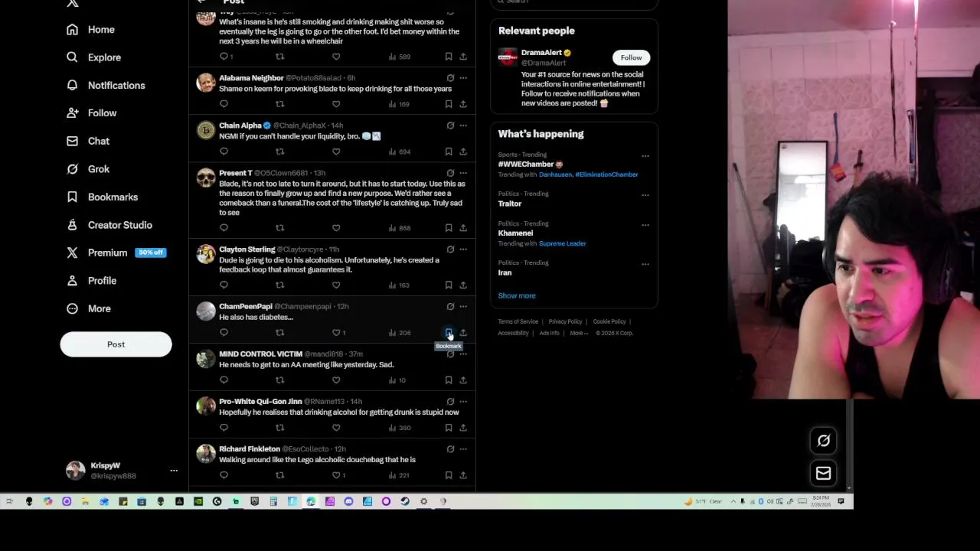Open Terms of Service footer link
980x551 pixels.
click(518, 321)
